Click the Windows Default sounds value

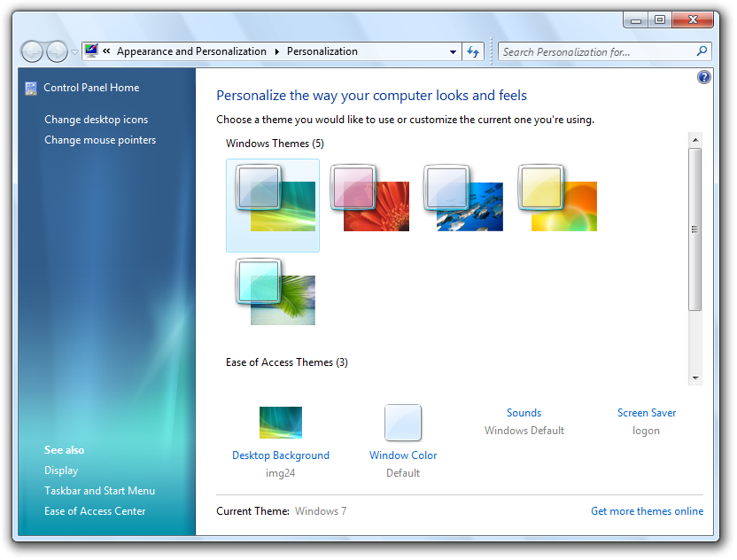coord(524,431)
